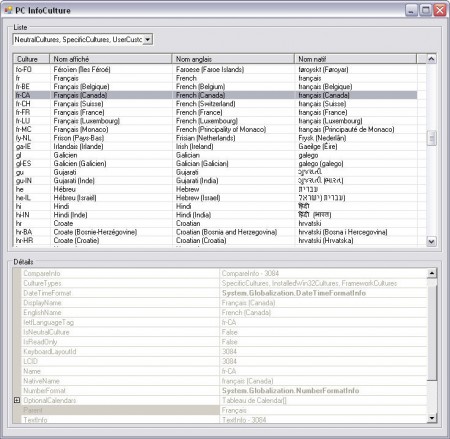
Task: Click the PC InfoCulture title bar icon
Action: (x=8, y=10)
